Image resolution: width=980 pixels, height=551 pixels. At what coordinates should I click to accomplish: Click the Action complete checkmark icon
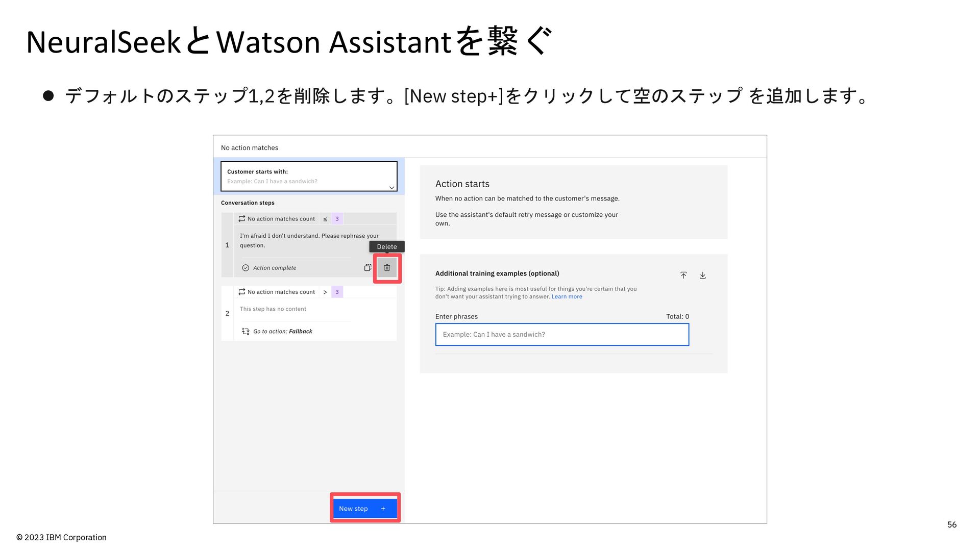pos(246,268)
